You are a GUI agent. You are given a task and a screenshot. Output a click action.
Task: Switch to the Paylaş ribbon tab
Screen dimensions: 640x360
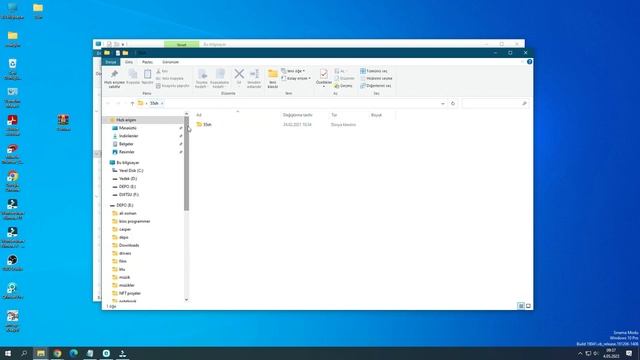pyautogui.click(x=147, y=62)
